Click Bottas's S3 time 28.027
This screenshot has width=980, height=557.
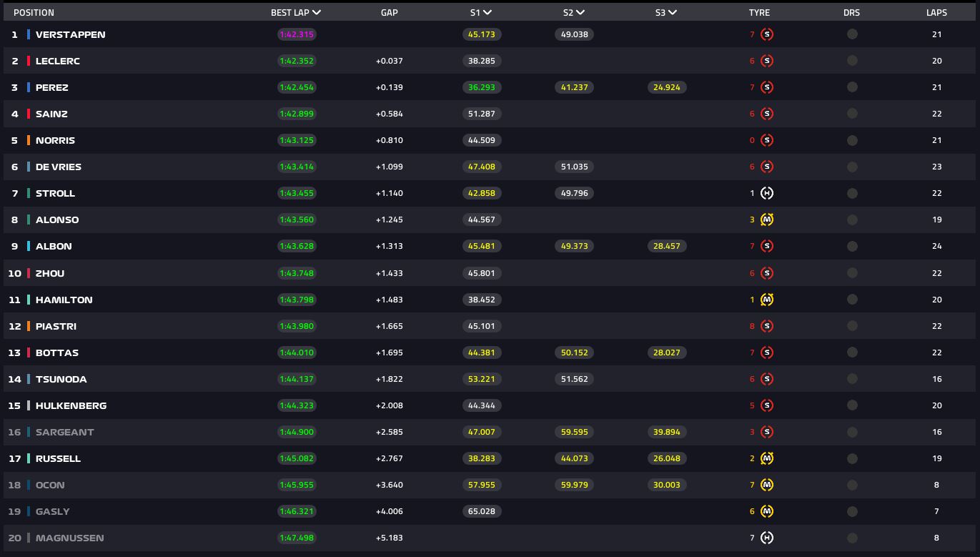point(667,353)
